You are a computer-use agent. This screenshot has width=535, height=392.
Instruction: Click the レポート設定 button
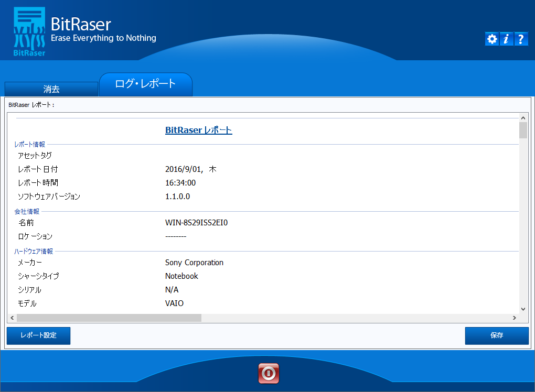[x=38, y=335]
